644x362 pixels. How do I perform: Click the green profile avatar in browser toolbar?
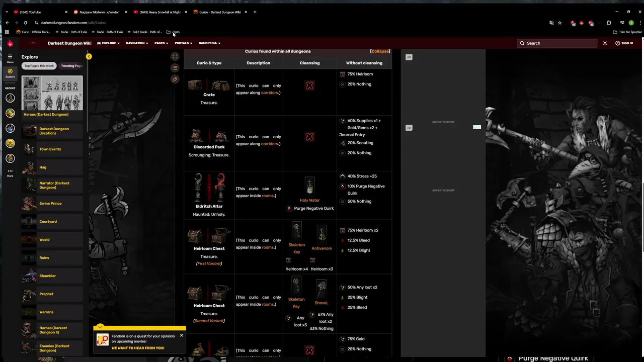click(631, 23)
